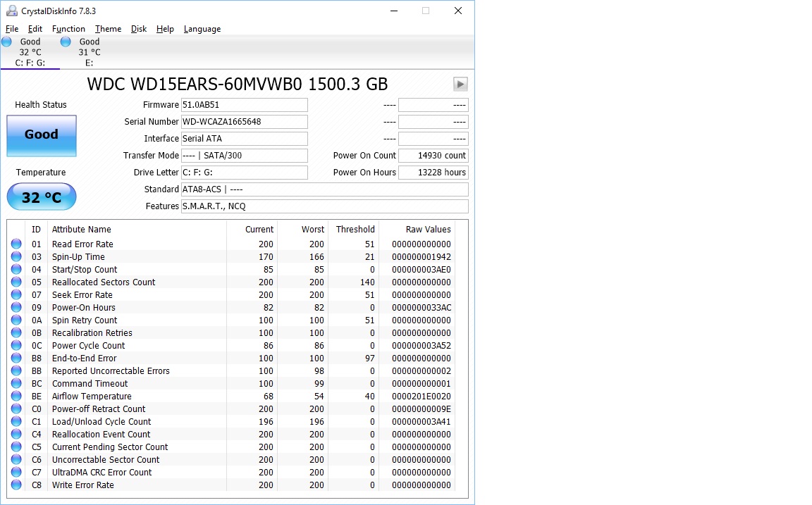Click the Power On Hours value
The width and height of the screenshot is (812, 505).
433,173
